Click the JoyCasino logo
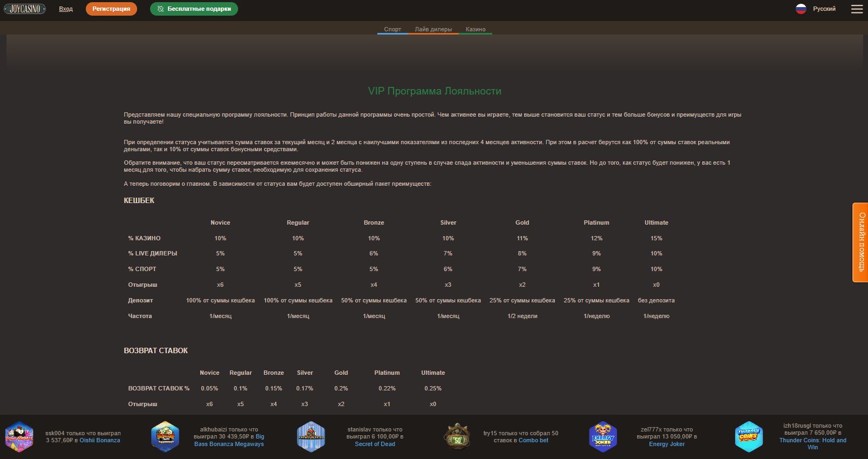The width and height of the screenshot is (868, 459). 25,9
